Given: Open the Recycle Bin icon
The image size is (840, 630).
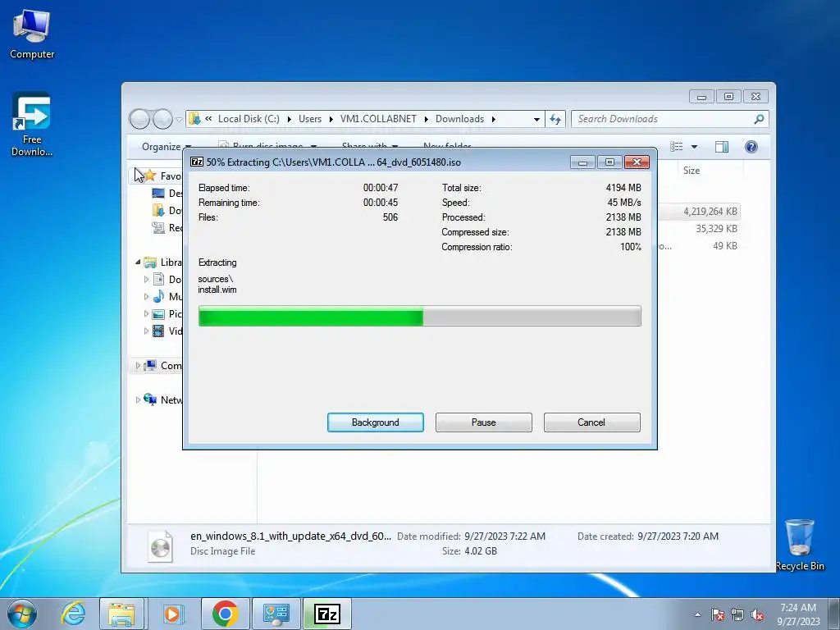Looking at the screenshot, I should click(x=800, y=545).
